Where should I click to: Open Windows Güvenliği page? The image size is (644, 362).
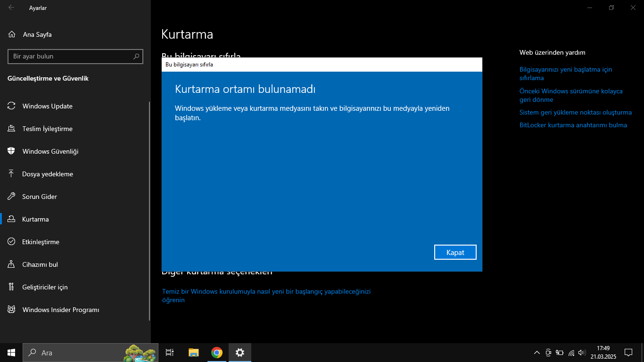click(74, 151)
